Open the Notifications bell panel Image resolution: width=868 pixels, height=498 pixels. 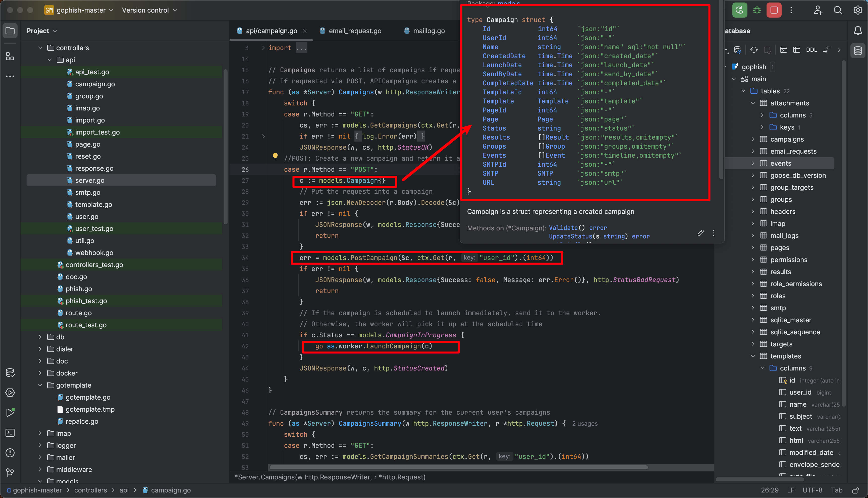coord(858,31)
